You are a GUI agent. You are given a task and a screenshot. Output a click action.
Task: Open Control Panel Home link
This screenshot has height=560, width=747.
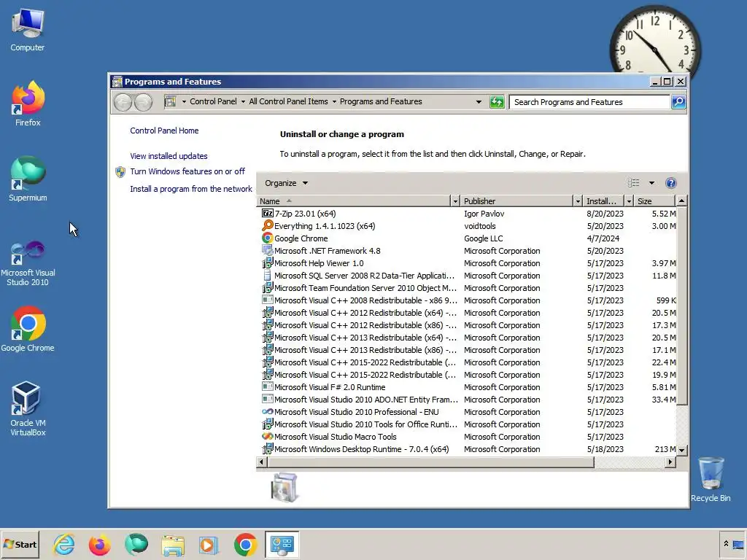coord(164,131)
